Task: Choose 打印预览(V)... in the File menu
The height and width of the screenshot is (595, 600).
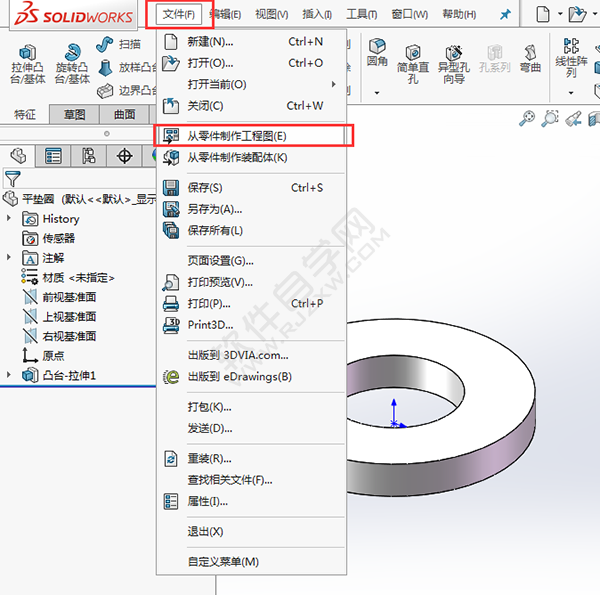Action: click(251, 282)
